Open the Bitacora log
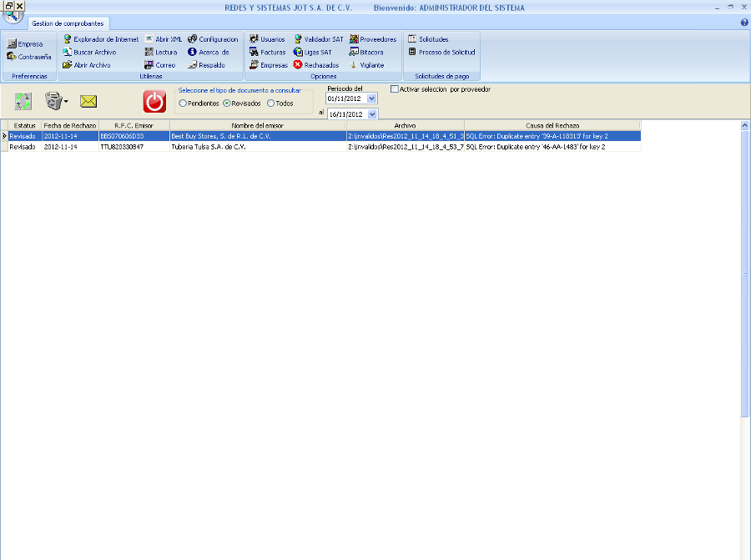This screenshot has width=751, height=560. [365, 52]
